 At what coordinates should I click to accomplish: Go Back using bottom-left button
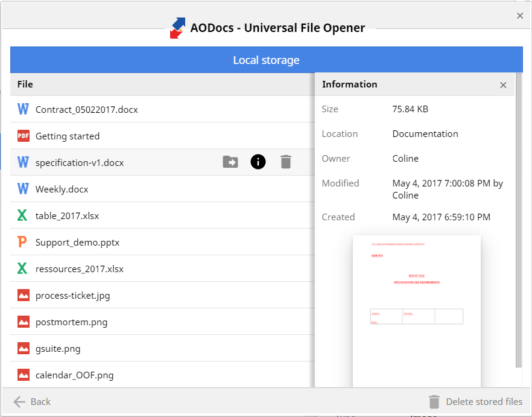tap(32, 402)
